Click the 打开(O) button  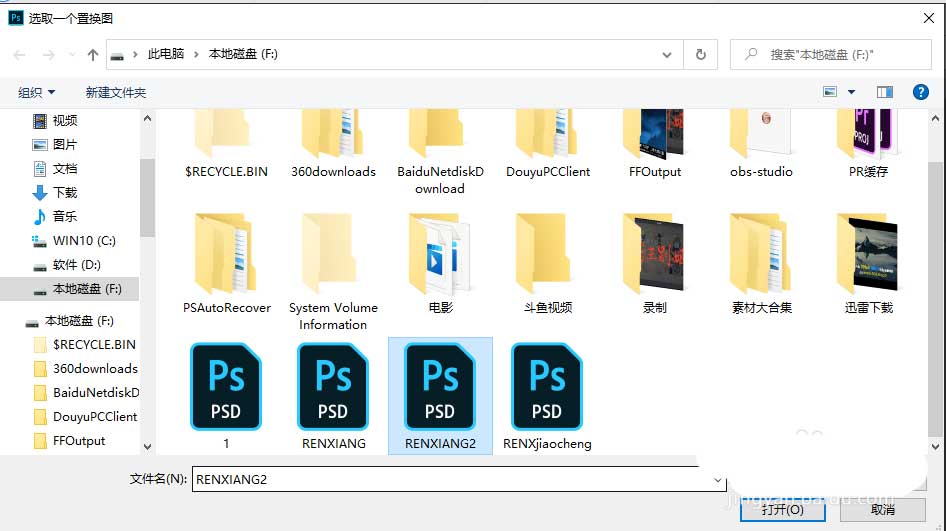click(x=783, y=510)
